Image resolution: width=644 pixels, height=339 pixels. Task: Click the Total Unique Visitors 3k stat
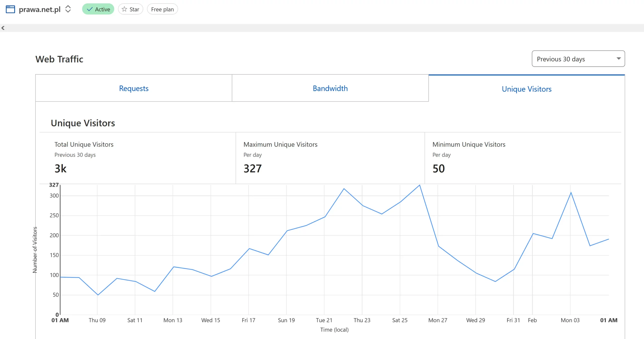(60, 168)
